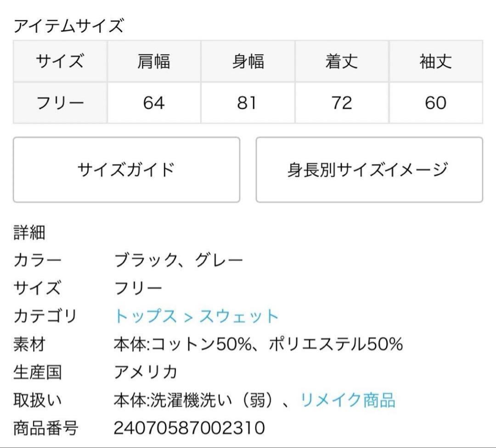496x448 pixels.
Task: Click the アイテムサイズ heading
Action: point(69,26)
